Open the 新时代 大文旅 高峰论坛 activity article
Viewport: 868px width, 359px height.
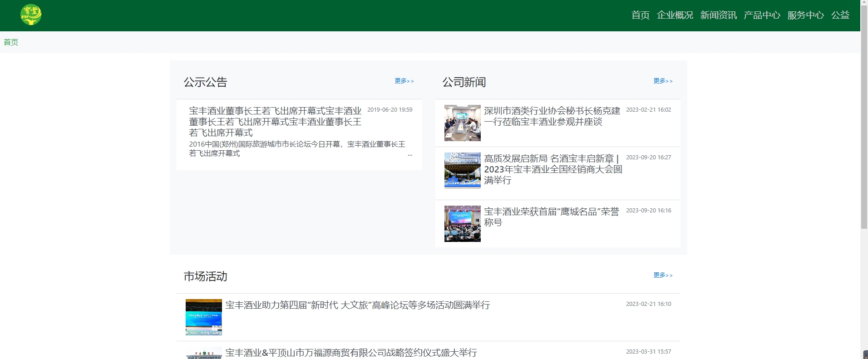coord(358,305)
